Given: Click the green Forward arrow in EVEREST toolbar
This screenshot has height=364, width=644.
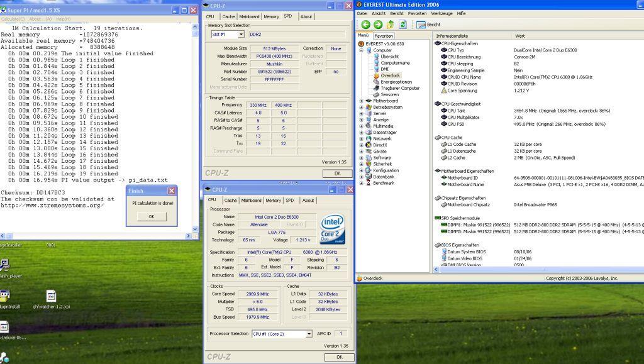Looking at the screenshot, I should 378,25.
